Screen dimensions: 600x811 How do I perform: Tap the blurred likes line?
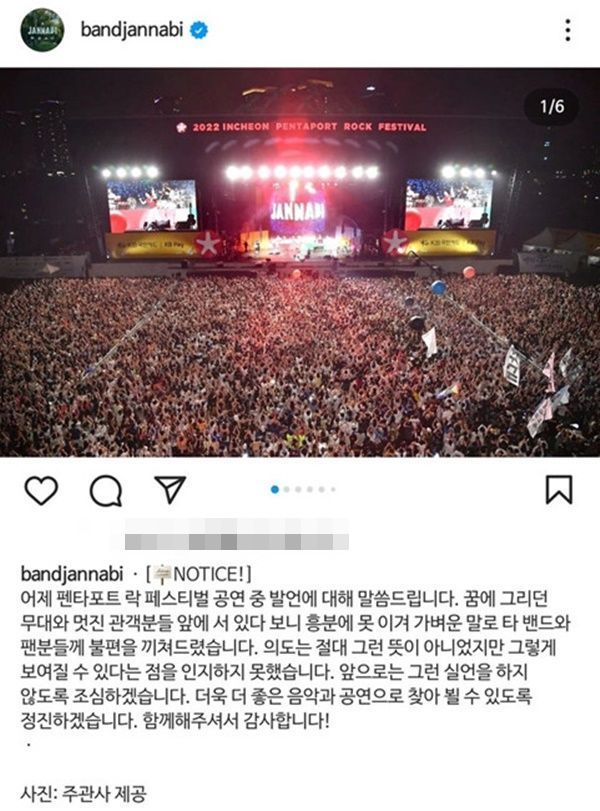click(237, 534)
